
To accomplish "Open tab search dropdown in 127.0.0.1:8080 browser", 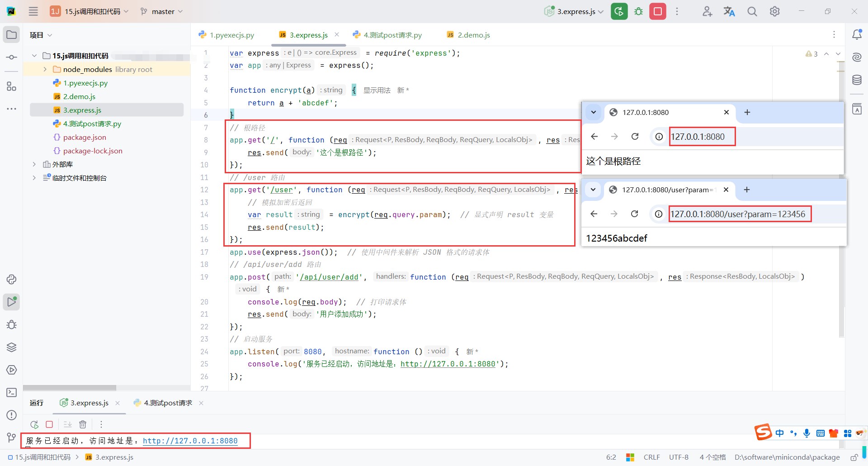I will tap(594, 112).
